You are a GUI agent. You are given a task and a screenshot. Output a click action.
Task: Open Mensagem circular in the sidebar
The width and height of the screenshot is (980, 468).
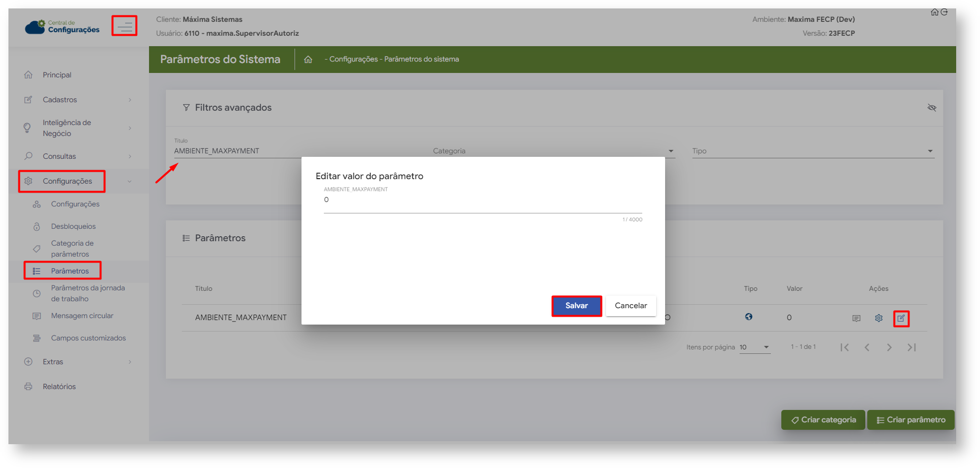82,316
